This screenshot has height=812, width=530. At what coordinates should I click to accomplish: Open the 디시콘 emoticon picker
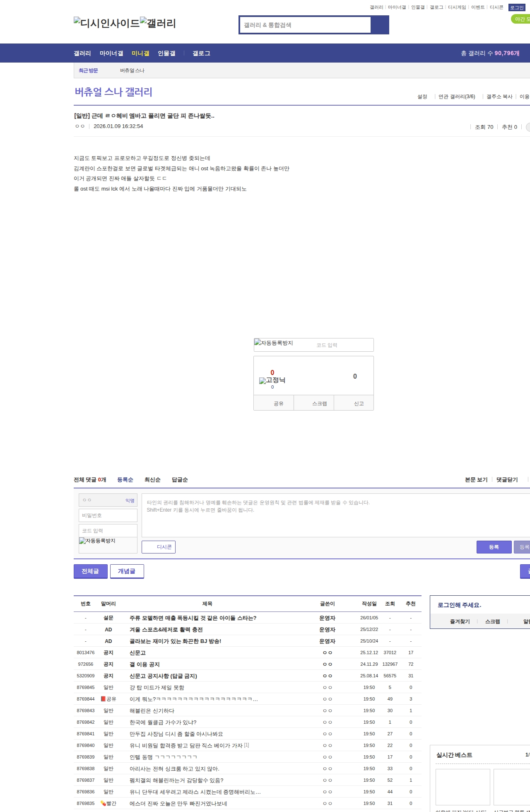pyautogui.click(x=159, y=547)
